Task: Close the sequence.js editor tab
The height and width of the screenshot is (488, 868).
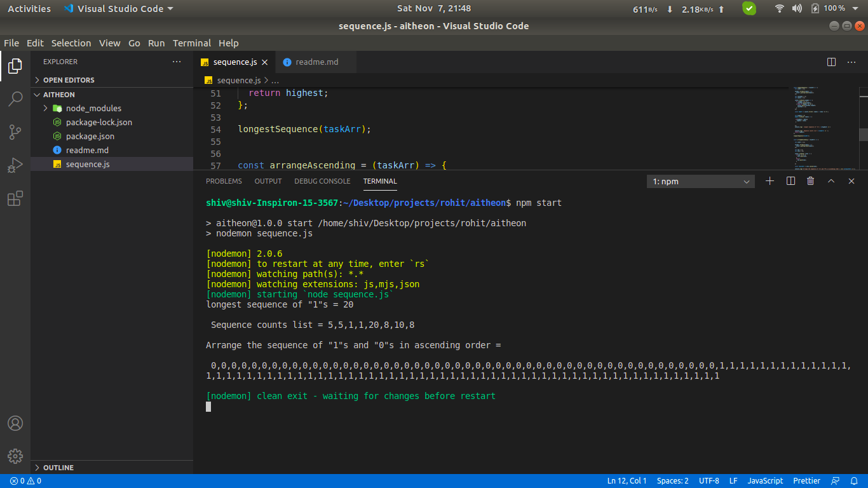Action: point(265,62)
